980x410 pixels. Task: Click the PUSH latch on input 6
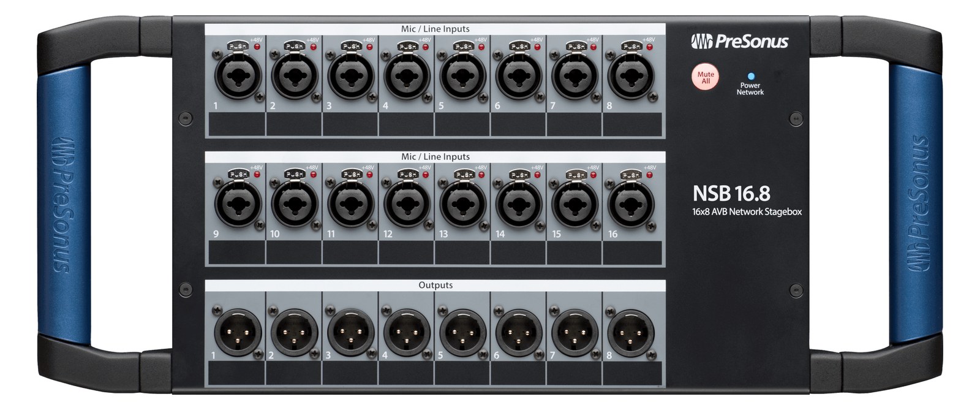(519, 46)
